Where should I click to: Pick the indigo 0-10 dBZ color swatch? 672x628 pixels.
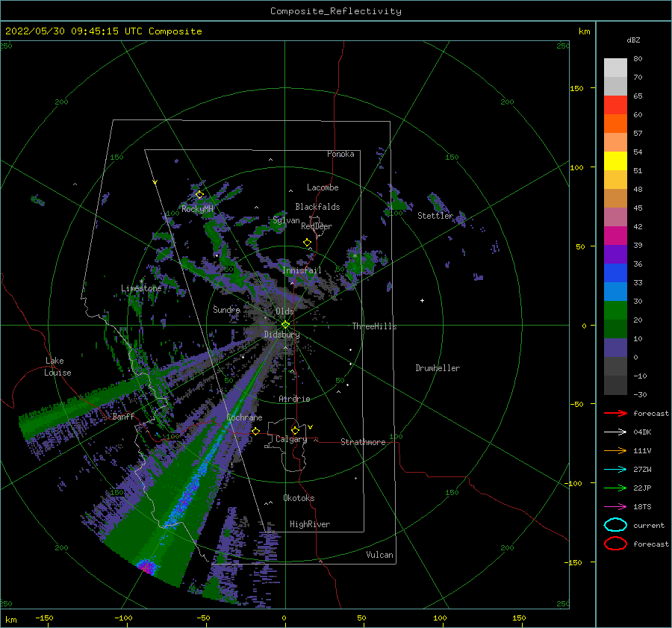(615, 348)
